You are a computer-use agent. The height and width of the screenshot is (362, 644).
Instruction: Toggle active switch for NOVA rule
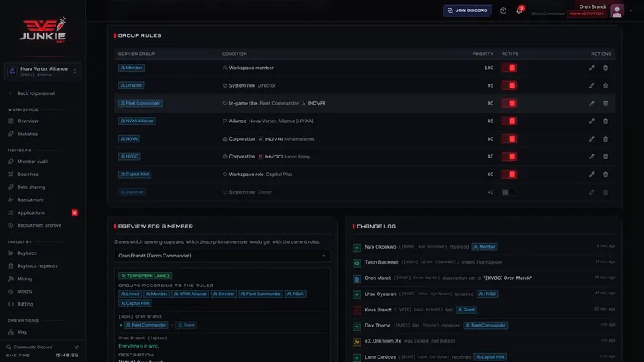tap(509, 138)
